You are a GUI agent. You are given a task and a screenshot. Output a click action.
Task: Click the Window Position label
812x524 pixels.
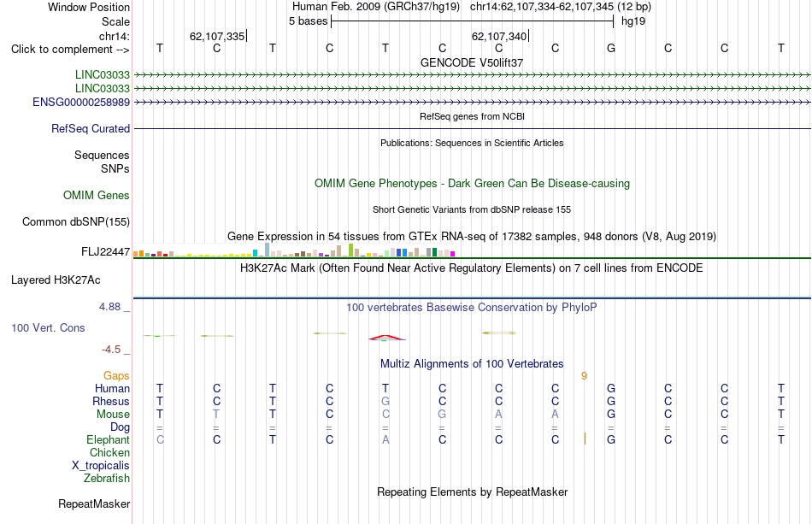(89, 7)
